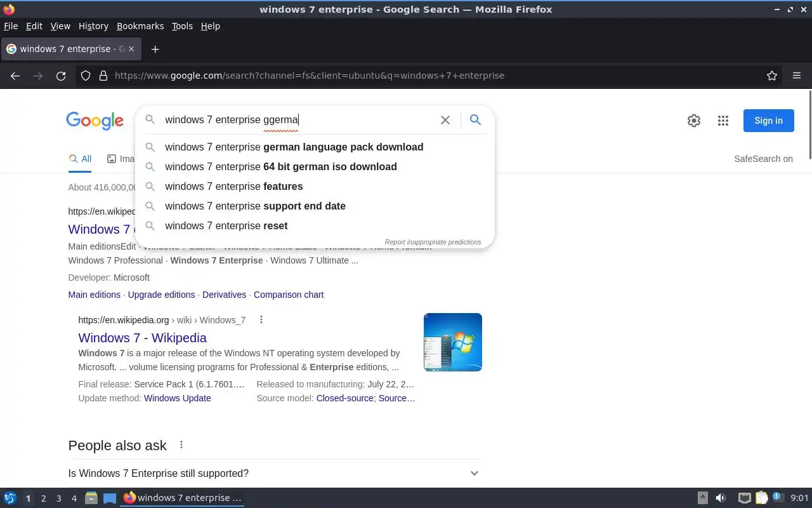Click the Sign in button
The image size is (812, 508).
click(768, 121)
